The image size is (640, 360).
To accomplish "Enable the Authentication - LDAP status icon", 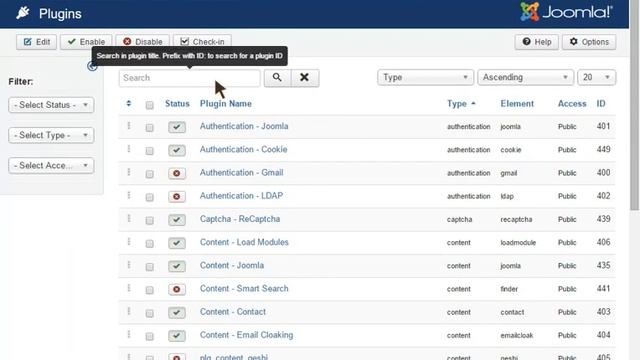I will coord(177,197).
